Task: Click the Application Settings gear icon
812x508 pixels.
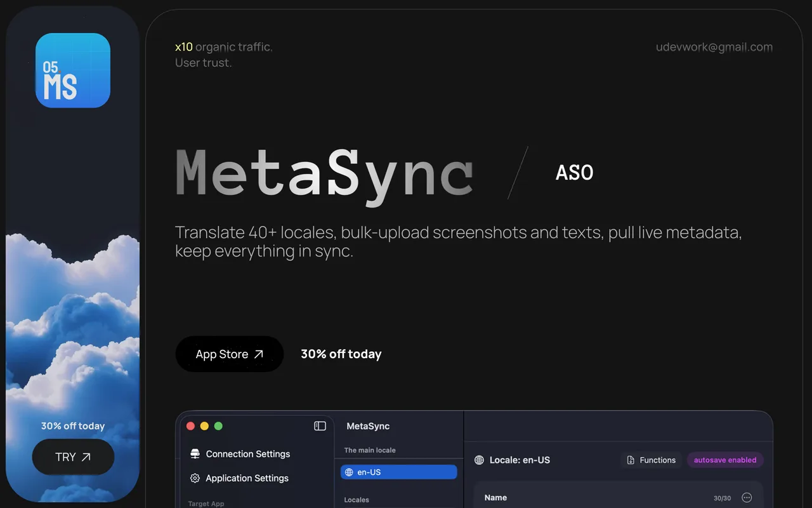Action: [195, 478]
